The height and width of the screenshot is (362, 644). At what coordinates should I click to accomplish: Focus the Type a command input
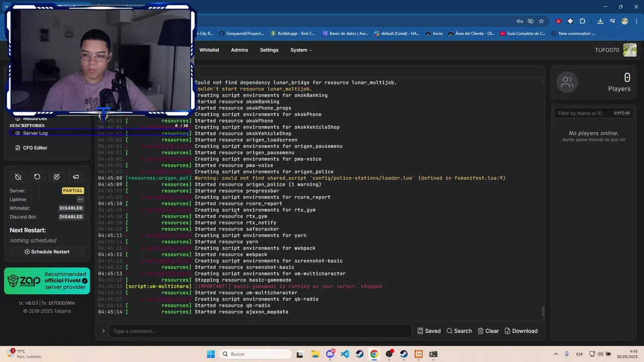260,331
